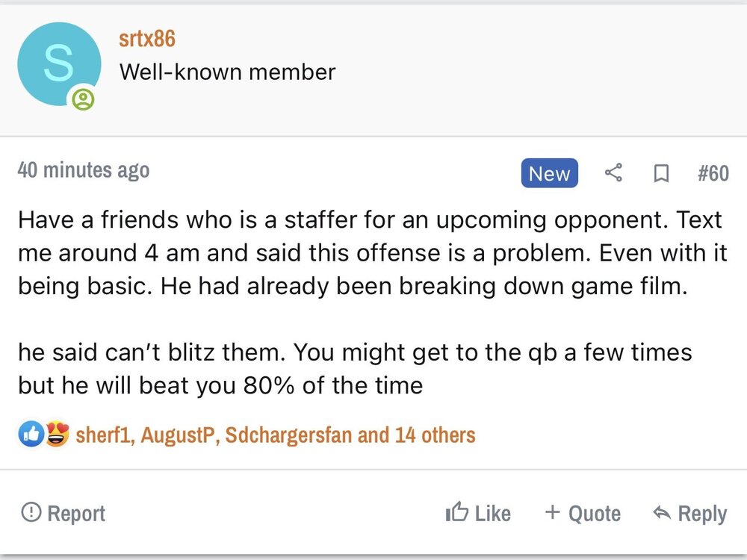The width and height of the screenshot is (747, 560).
Task: Open the #60 post number permalink
Action: point(713,173)
